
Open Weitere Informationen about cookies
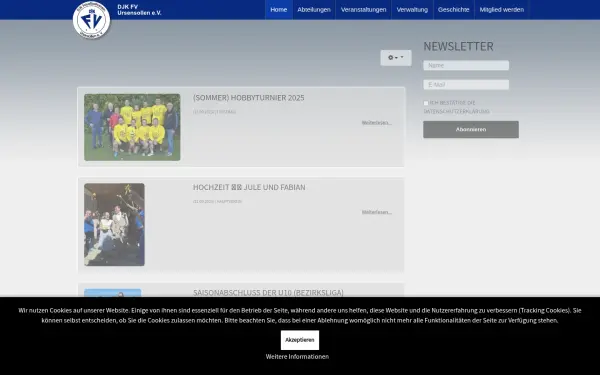tap(297, 357)
